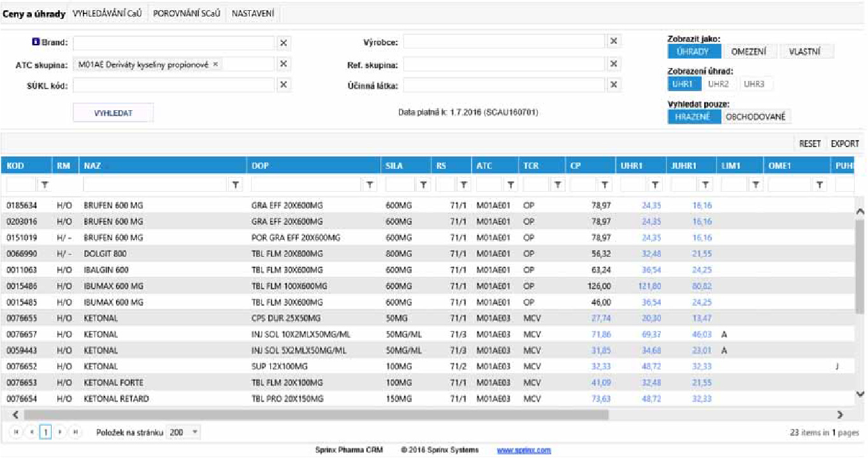This screenshot has width=868, height=458.
Task: Open filter icon for the NAZ column
Action: pyautogui.click(x=236, y=185)
